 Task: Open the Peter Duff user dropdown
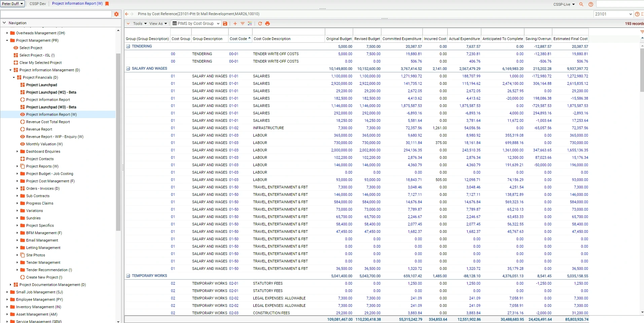(x=12, y=4)
